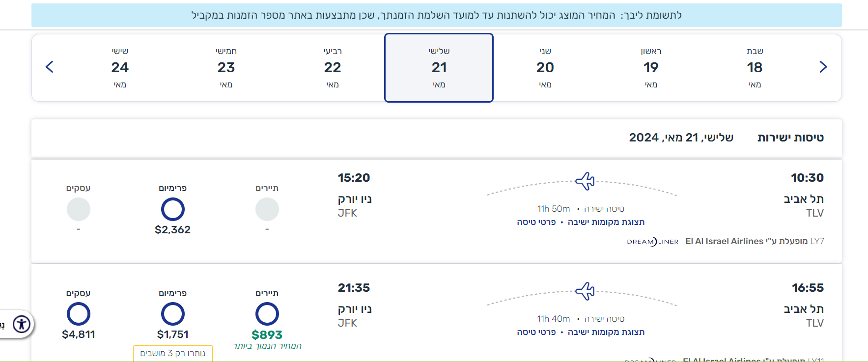Open flight details link for 16:55 flight
Viewport: 868px width, 362px height.
tap(536, 332)
